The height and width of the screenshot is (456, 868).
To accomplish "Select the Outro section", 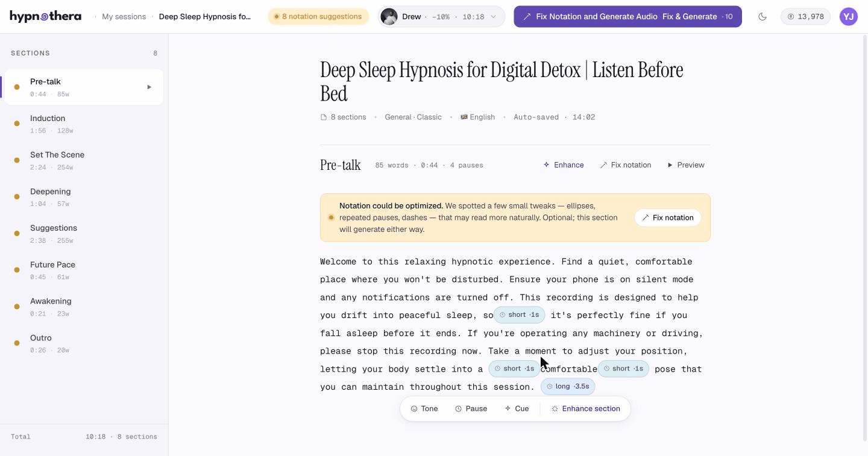I will coord(84,343).
